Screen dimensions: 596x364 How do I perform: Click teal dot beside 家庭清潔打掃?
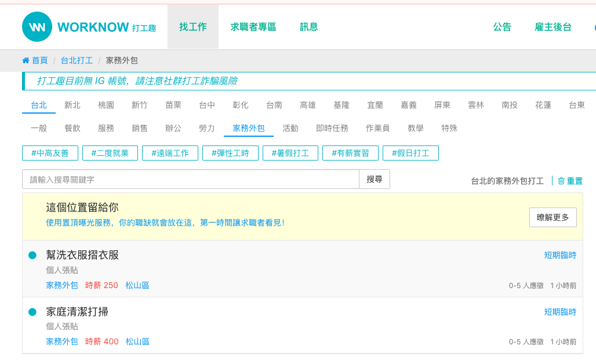tap(32, 312)
